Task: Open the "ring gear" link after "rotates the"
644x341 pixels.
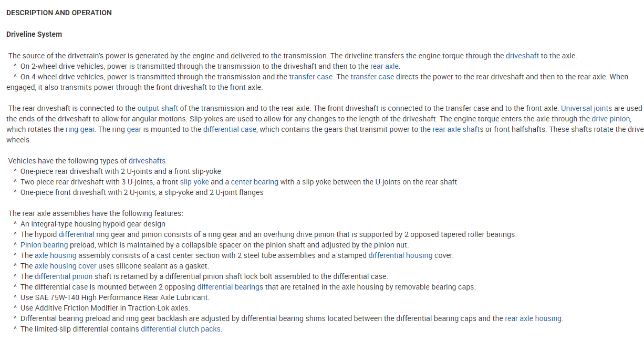Action: click(x=80, y=129)
